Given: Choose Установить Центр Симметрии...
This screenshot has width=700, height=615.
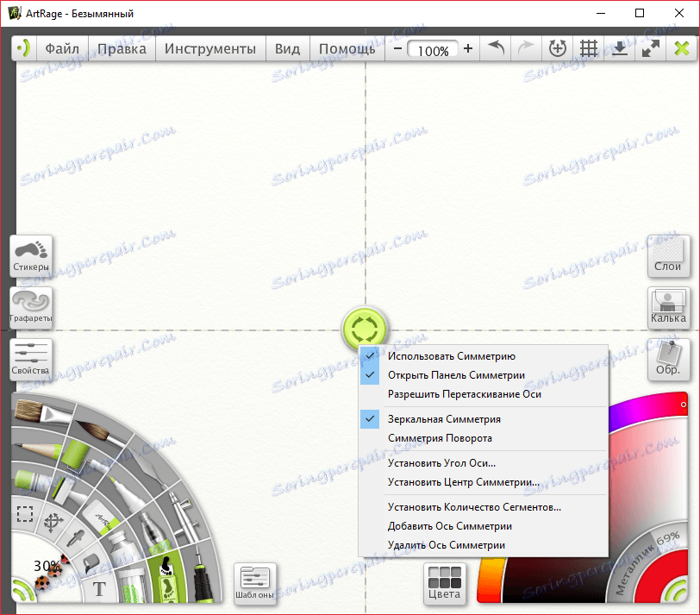Looking at the screenshot, I should (484, 482).
